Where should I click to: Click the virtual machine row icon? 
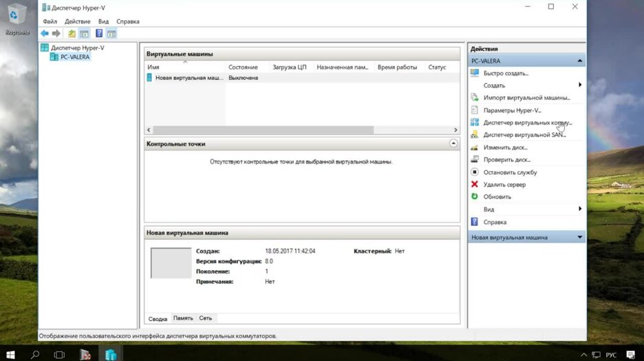click(149, 77)
